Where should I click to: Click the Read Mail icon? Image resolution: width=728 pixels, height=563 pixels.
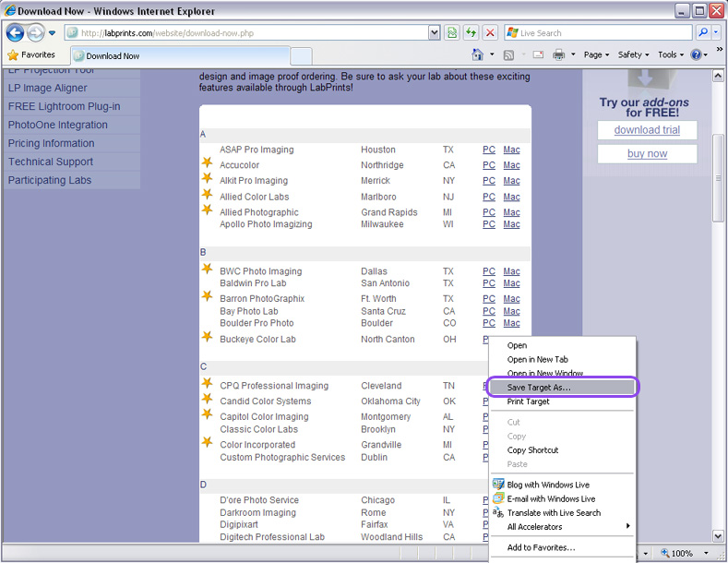[538, 54]
